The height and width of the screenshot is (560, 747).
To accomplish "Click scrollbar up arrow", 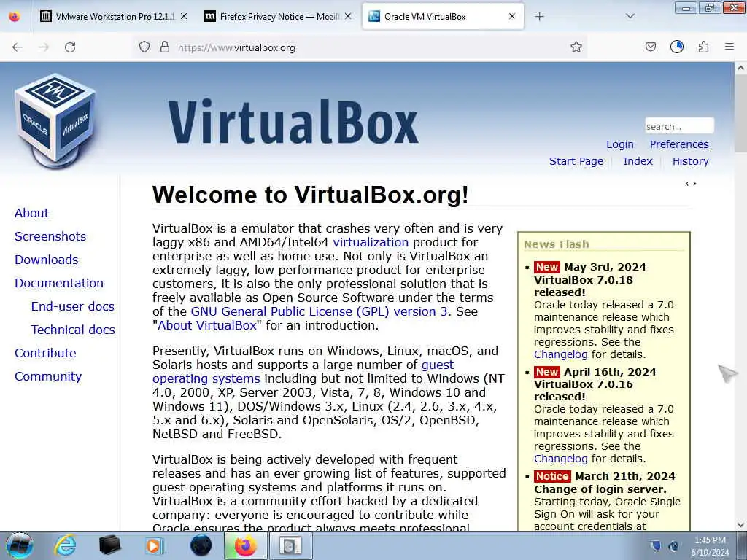I will [740, 68].
